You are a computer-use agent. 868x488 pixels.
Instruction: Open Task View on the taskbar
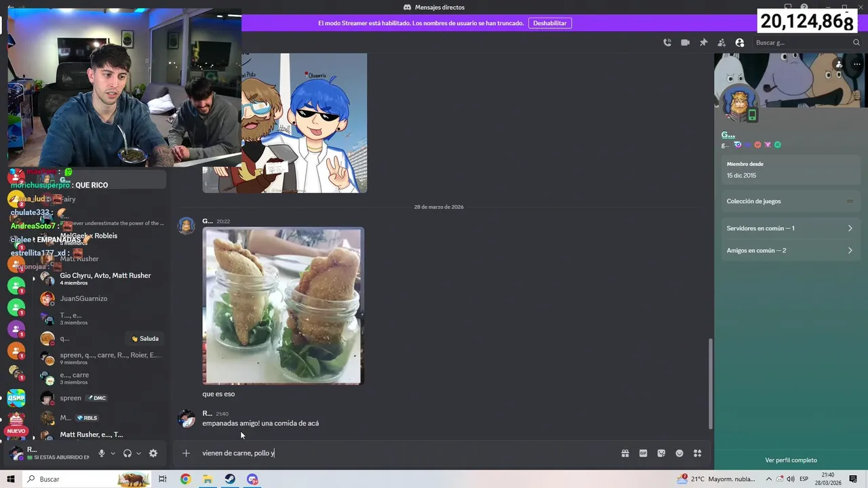163,479
